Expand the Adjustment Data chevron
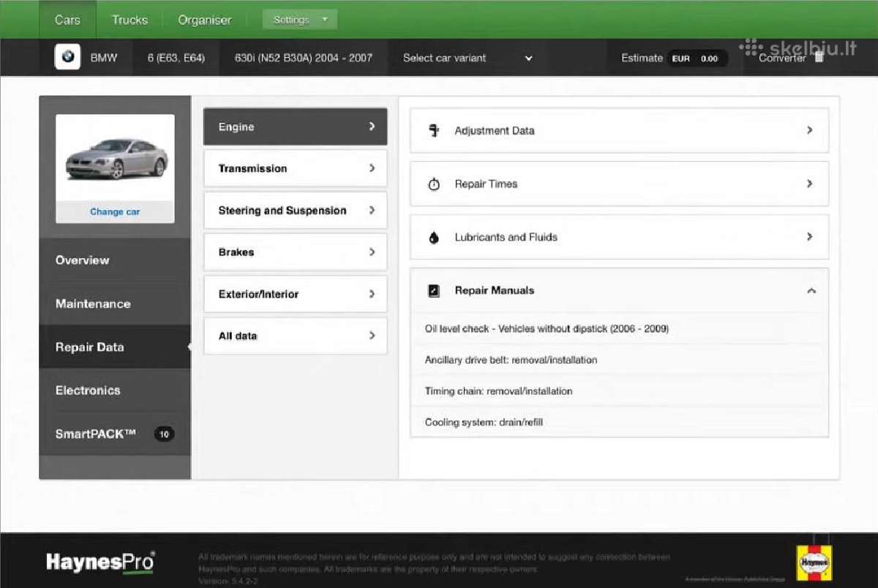The height and width of the screenshot is (588, 878). [809, 130]
